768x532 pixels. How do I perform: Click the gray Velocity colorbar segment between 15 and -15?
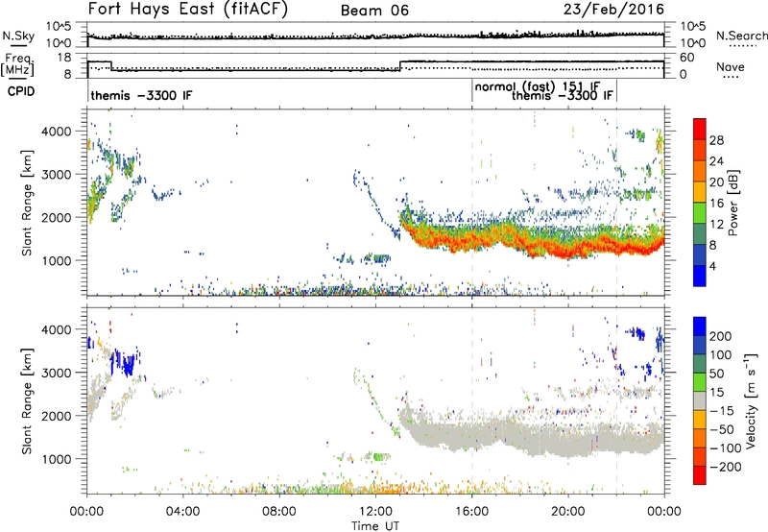click(700, 400)
